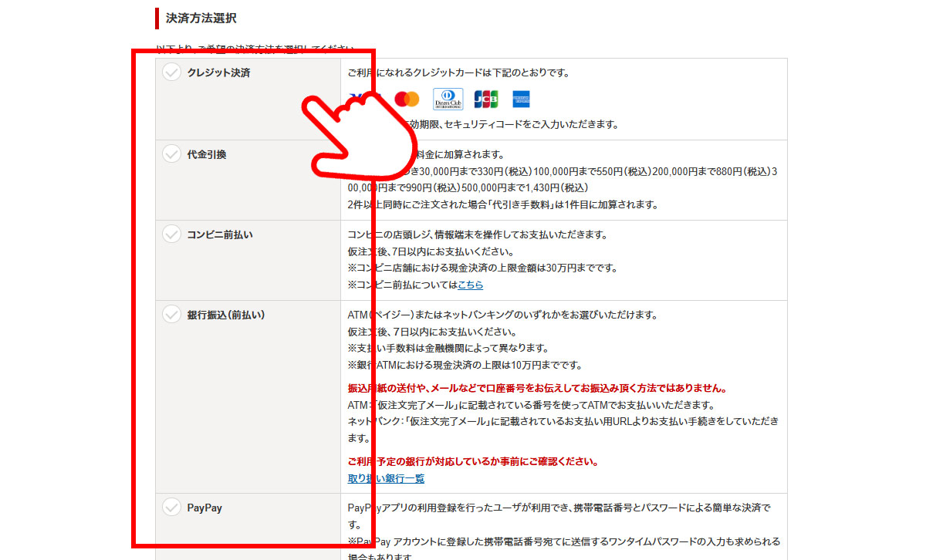Pick the 銀行振込(前払い) checkmark circle
The width and height of the screenshot is (926, 560).
(171, 315)
